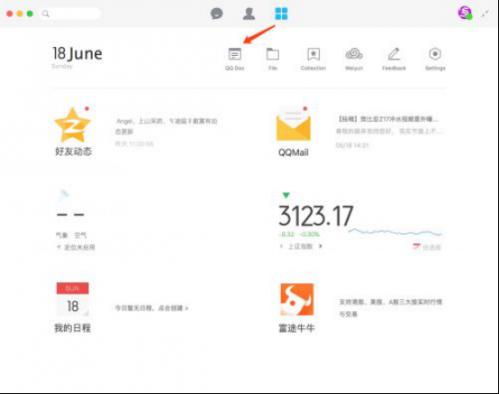Open the 富途牛牛 orange bull icon

coord(297,299)
